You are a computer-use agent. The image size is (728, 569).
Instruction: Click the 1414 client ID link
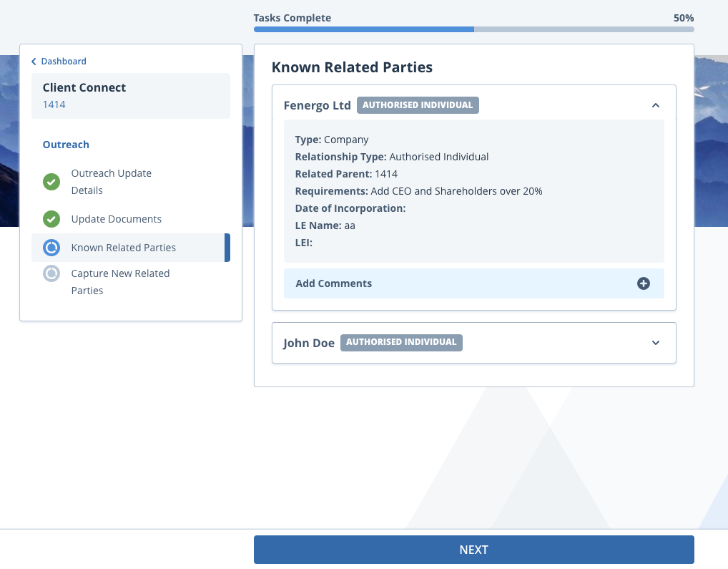pos(54,104)
